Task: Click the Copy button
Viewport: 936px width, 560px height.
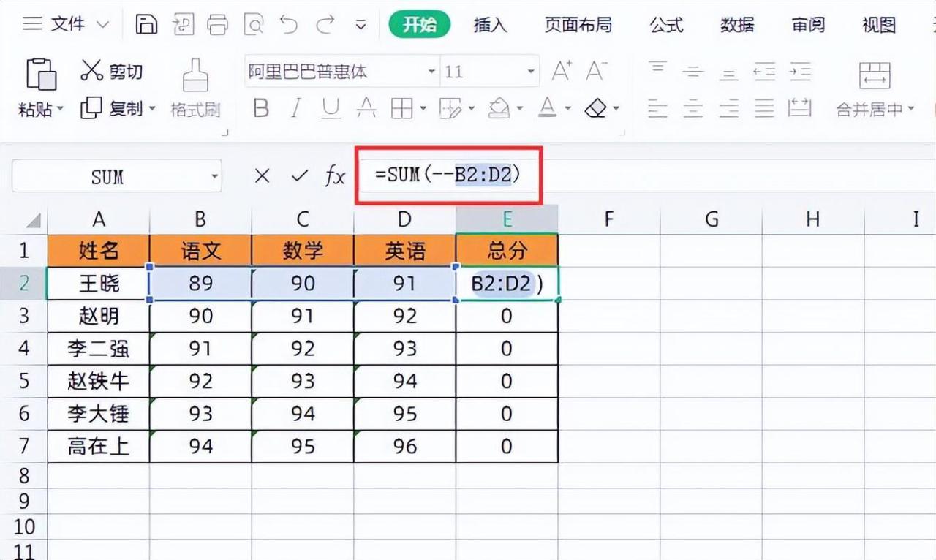Action: click(111, 108)
